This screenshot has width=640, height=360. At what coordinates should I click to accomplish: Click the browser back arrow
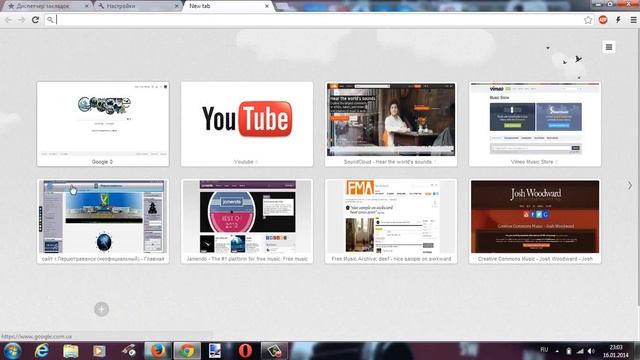8,20
